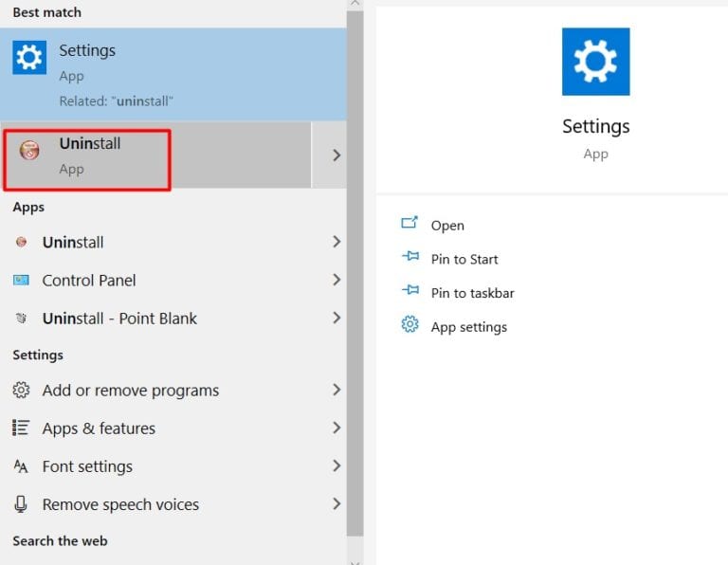The height and width of the screenshot is (565, 728).
Task: Click the highlighted Uninstall app icon
Action: pyautogui.click(x=29, y=151)
